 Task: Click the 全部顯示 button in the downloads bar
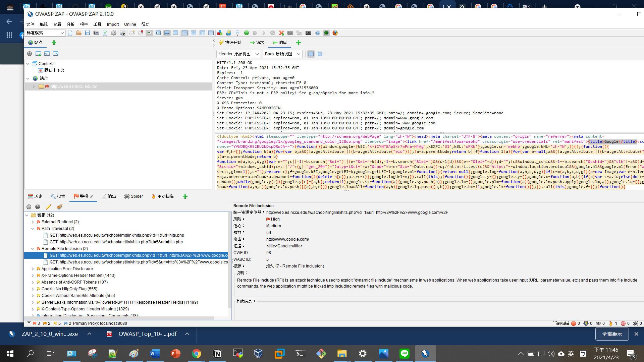612,334
